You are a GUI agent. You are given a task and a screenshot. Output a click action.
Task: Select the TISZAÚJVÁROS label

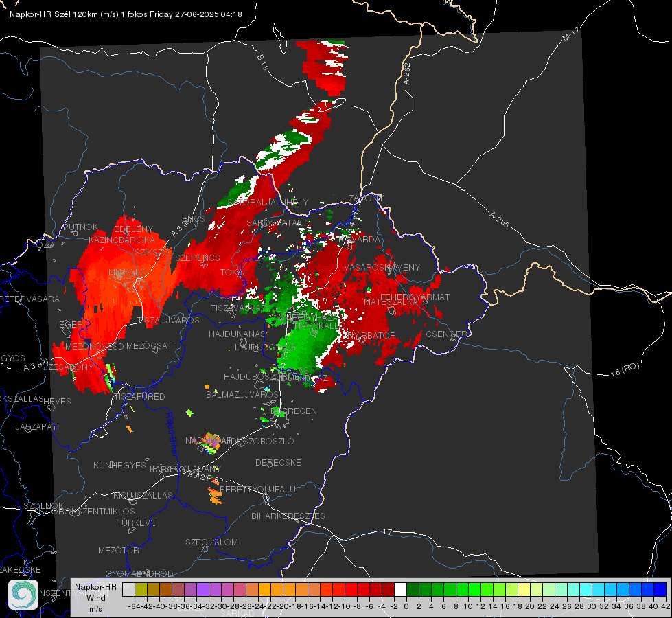pyautogui.click(x=168, y=321)
